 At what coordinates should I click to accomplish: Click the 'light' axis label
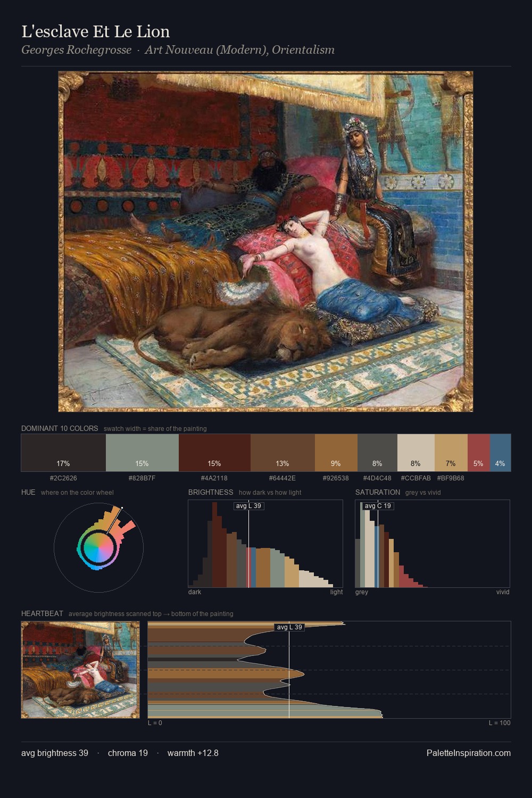[x=337, y=592]
